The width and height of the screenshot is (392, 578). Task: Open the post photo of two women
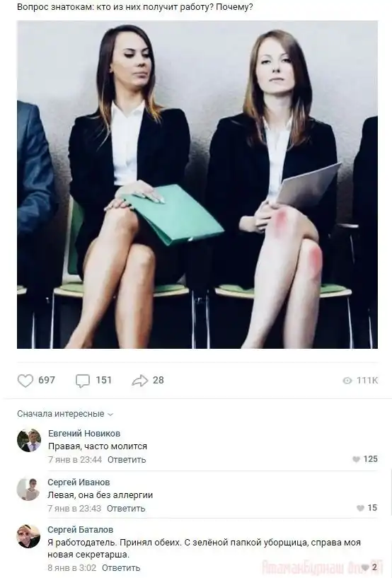pyautogui.click(x=197, y=185)
